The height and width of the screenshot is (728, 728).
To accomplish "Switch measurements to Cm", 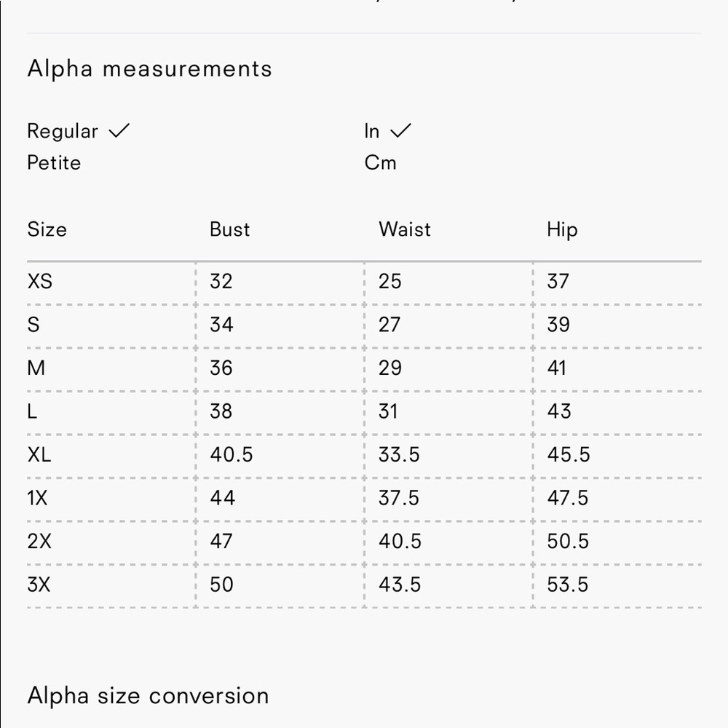I will coord(380,163).
